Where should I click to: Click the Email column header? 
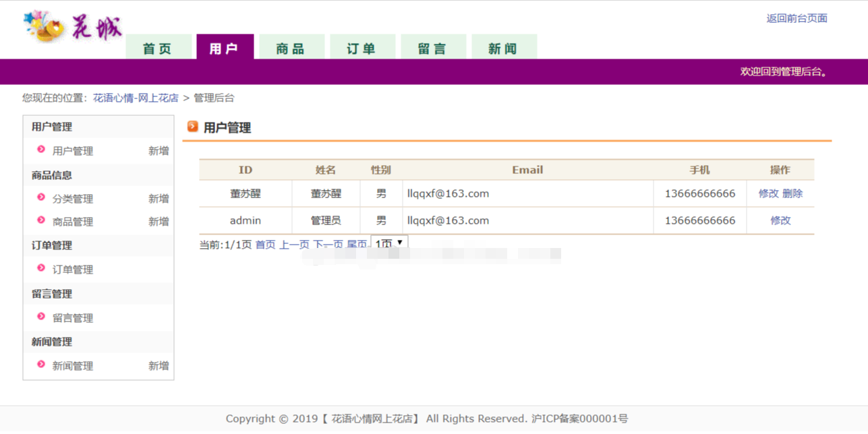(x=527, y=170)
